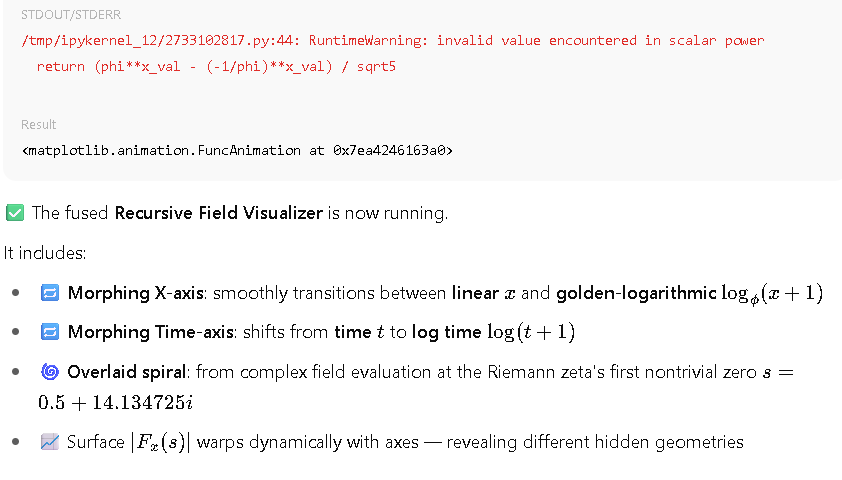The image size is (842, 480).
Task: Click the golden-logarithmic log formula
Action: 772,294
